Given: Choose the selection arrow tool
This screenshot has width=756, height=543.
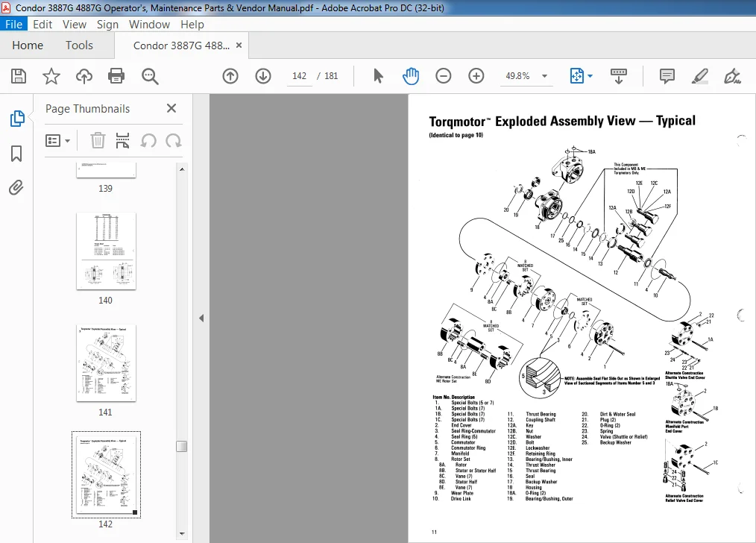Looking at the screenshot, I should 379,76.
